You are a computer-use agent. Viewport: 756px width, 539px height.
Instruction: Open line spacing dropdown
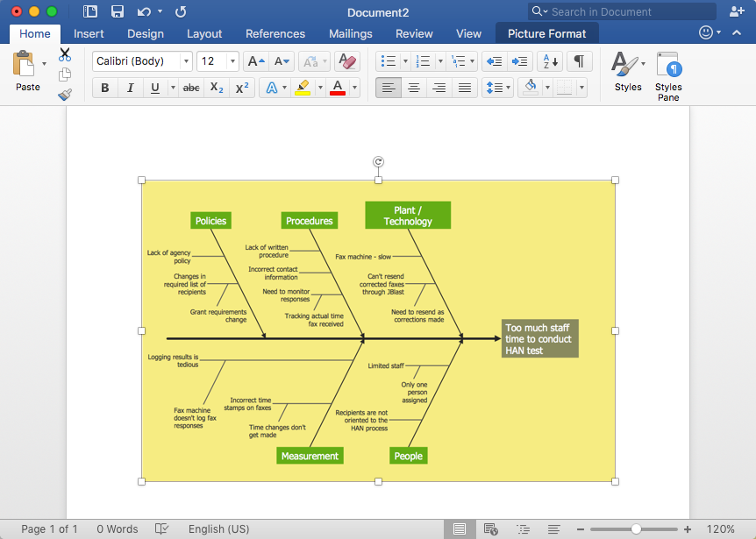click(497, 88)
